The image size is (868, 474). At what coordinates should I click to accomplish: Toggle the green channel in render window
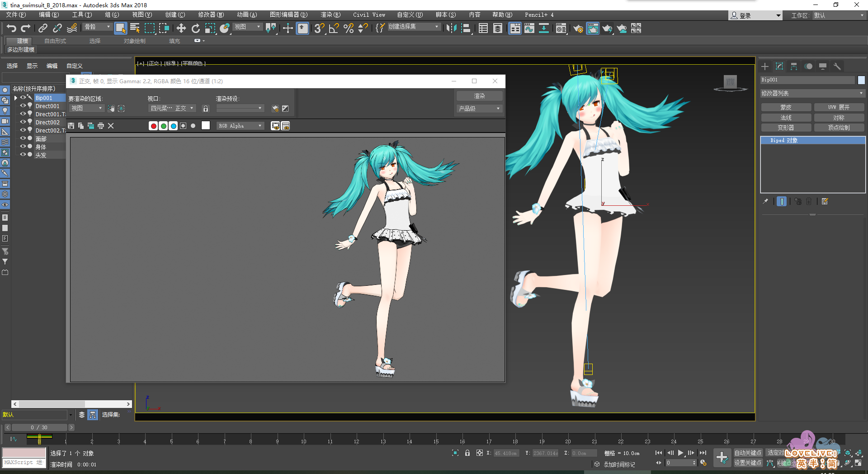click(x=163, y=126)
